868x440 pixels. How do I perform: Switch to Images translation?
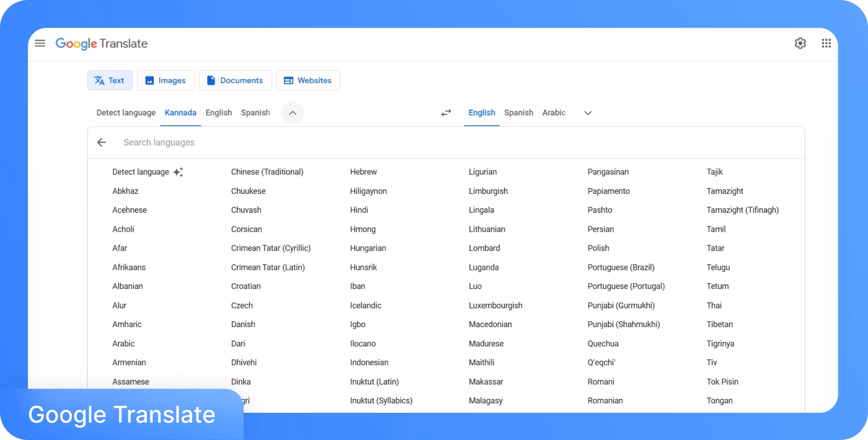tap(166, 80)
